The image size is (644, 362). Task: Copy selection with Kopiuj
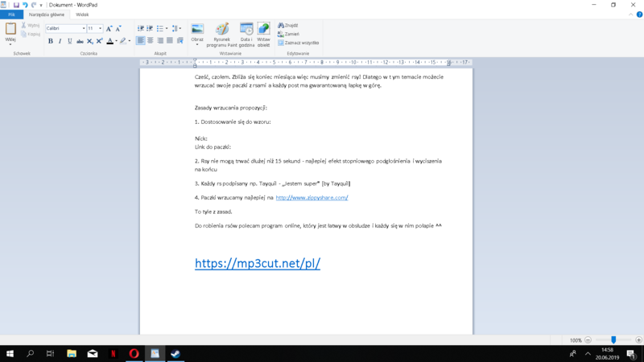coord(31,34)
